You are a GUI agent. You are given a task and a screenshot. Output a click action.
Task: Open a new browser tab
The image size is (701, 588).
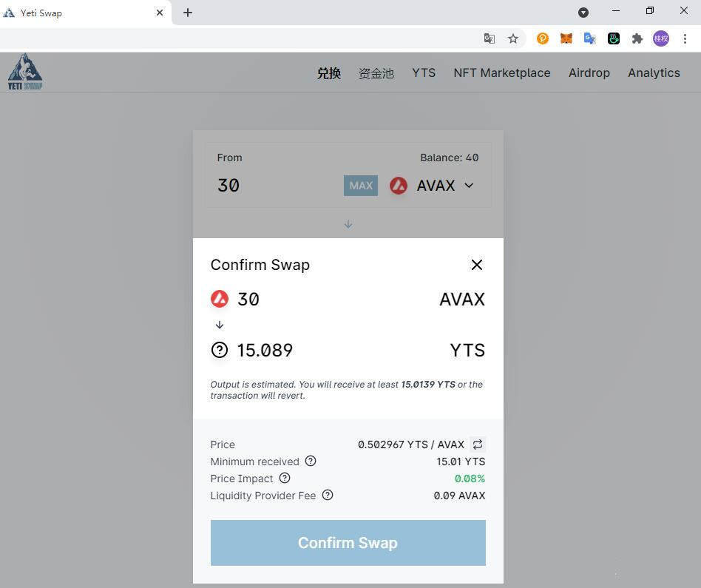(188, 13)
